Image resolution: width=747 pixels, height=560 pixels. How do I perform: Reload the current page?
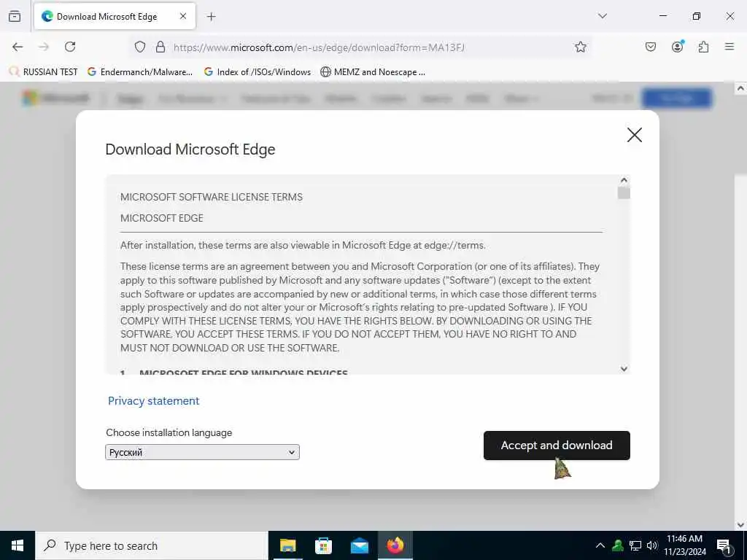pos(70,47)
